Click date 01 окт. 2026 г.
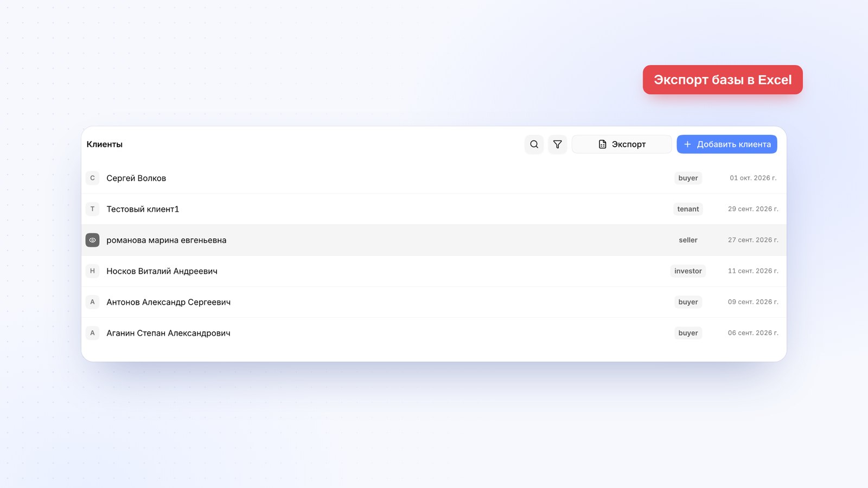868x488 pixels. (x=753, y=178)
